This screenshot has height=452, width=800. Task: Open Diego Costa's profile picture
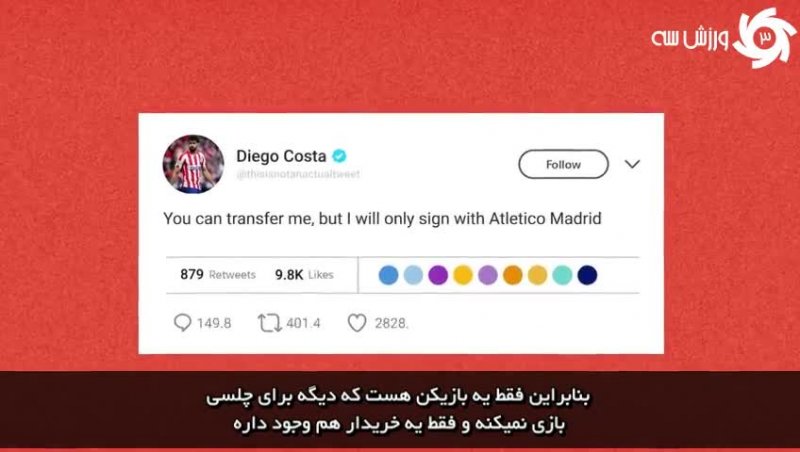(x=193, y=164)
